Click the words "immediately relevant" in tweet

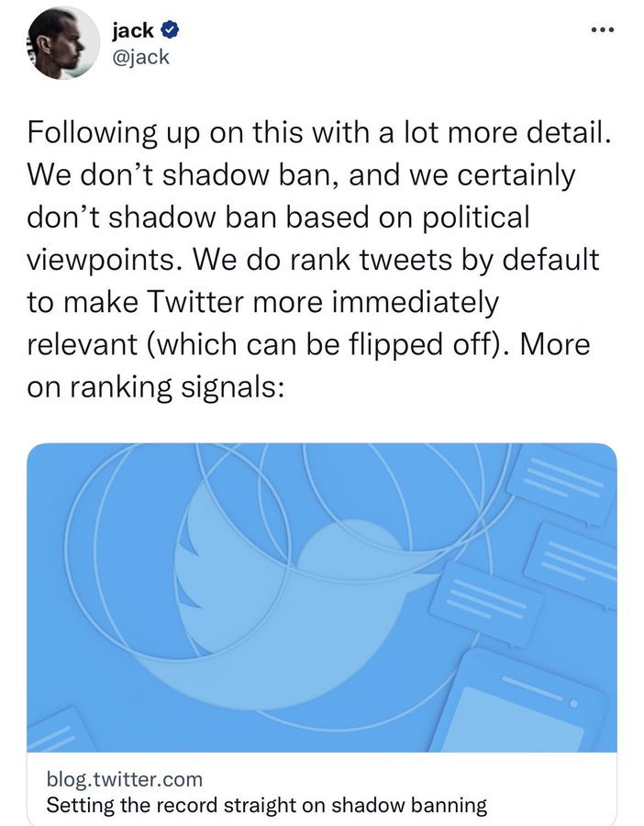click(262, 323)
